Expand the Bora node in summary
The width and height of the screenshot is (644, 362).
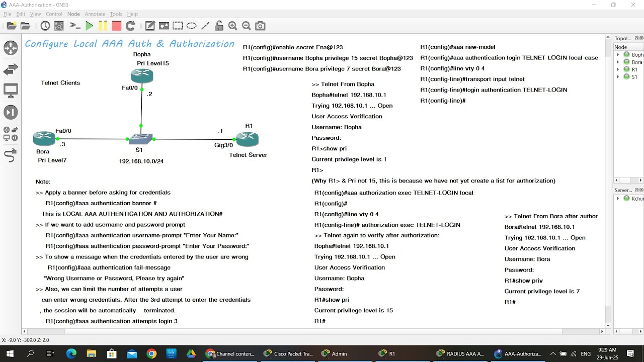click(618, 62)
